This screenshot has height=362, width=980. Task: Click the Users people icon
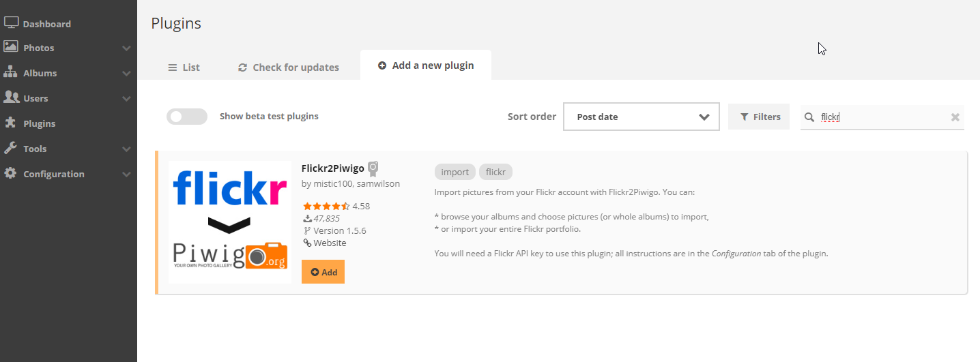[11, 97]
